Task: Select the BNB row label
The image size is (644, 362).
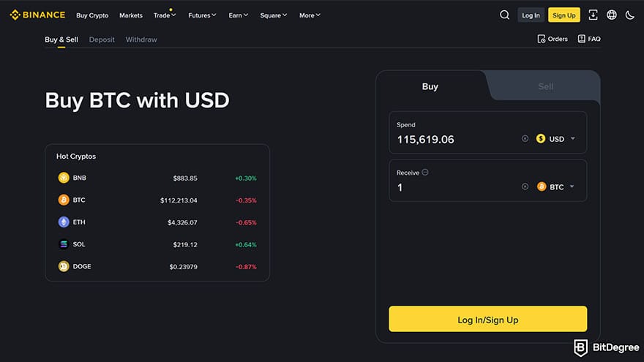Action: (79, 178)
